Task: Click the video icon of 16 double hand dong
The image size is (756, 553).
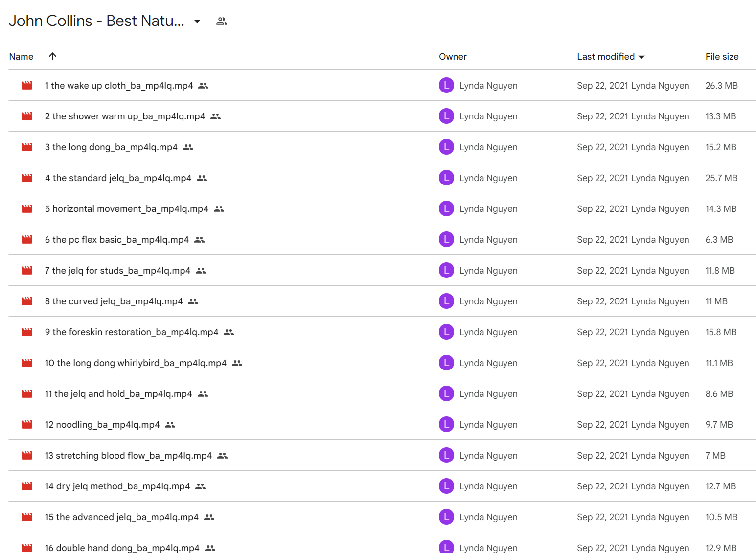Action: click(x=27, y=548)
